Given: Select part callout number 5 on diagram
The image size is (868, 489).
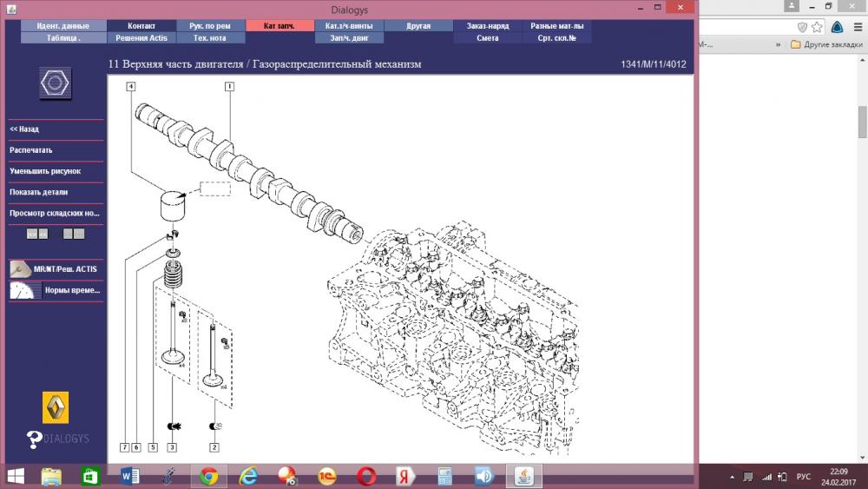Looking at the screenshot, I should [x=153, y=447].
